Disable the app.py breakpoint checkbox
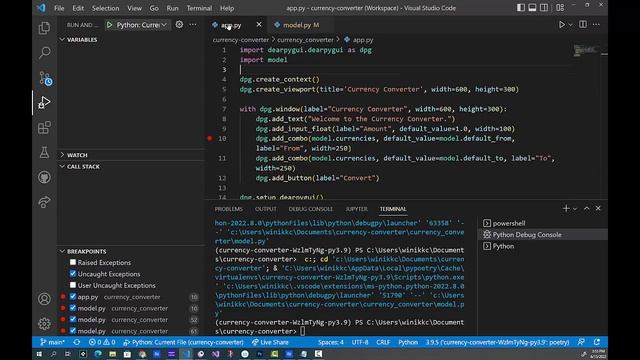 click(x=73, y=296)
